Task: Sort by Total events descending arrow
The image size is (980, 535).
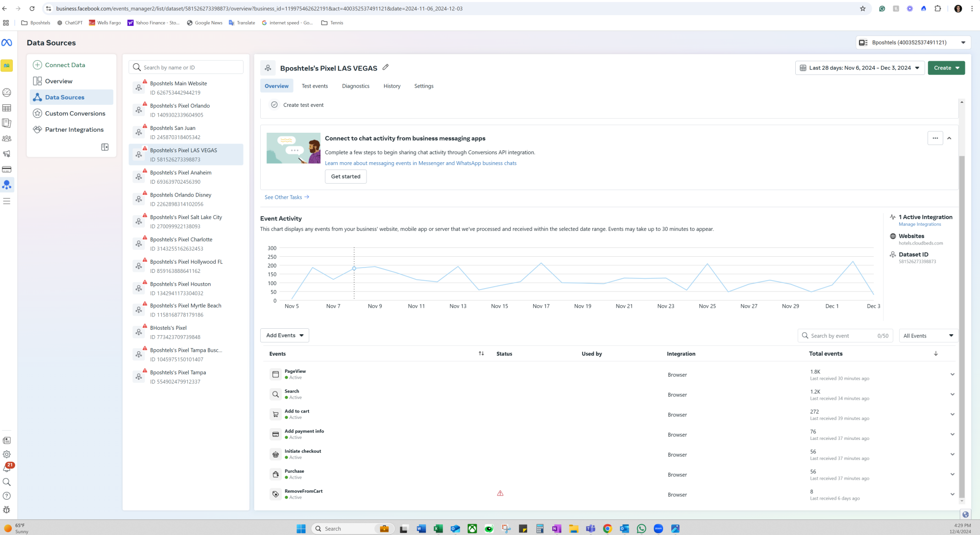Action: click(x=936, y=353)
